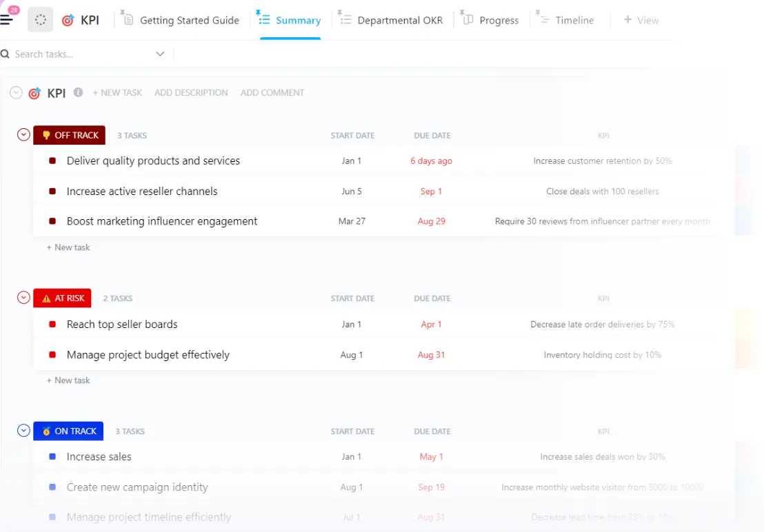Collapse the OFF TRACK group
Viewport: 764px width, 532px height.
(x=23, y=134)
